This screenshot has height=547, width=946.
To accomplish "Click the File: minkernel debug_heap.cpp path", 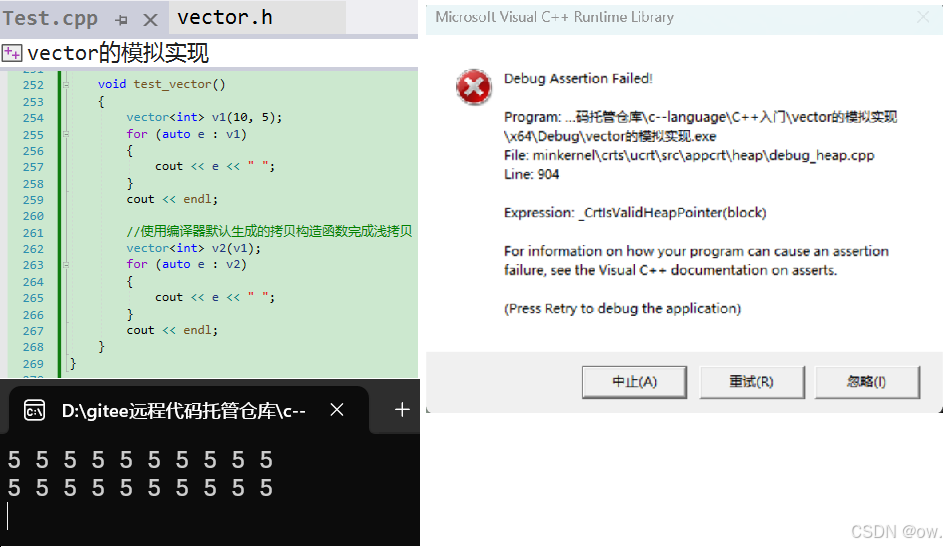I will coord(689,156).
